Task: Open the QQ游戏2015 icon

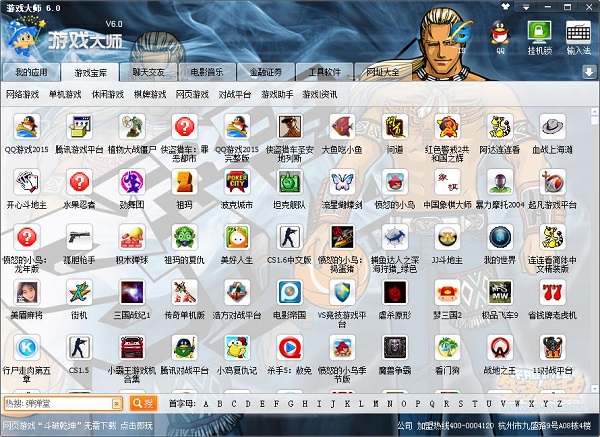Action: coord(26,127)
